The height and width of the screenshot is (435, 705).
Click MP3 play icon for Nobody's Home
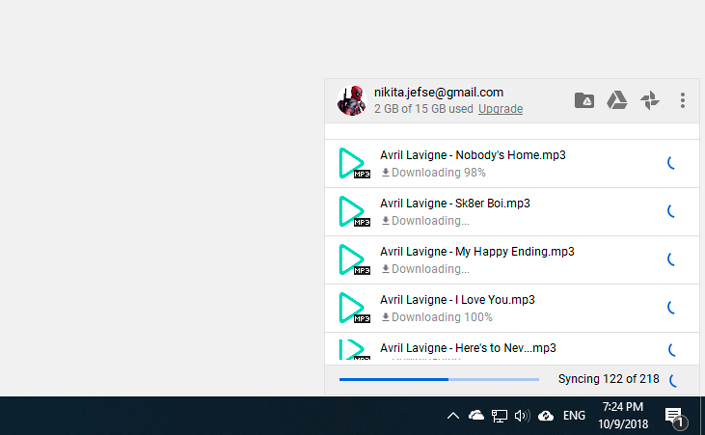pyautogui.click(x=354, y=163)
